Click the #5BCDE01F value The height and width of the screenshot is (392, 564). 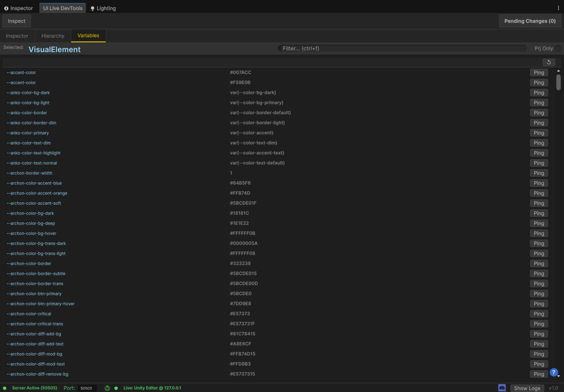click(243, 203)
